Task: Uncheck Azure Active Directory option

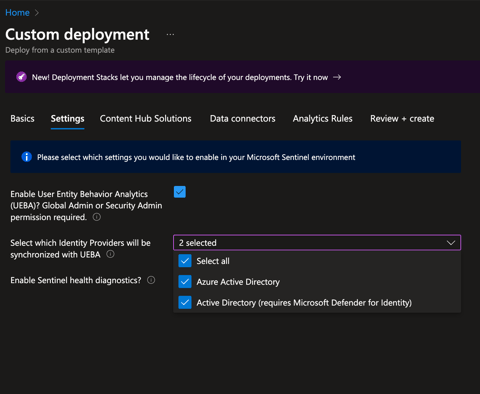Action: click(185, 282)
